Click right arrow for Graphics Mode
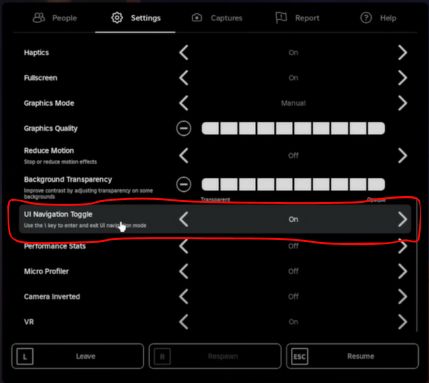 pyautogui.click(x=403, y=103)
